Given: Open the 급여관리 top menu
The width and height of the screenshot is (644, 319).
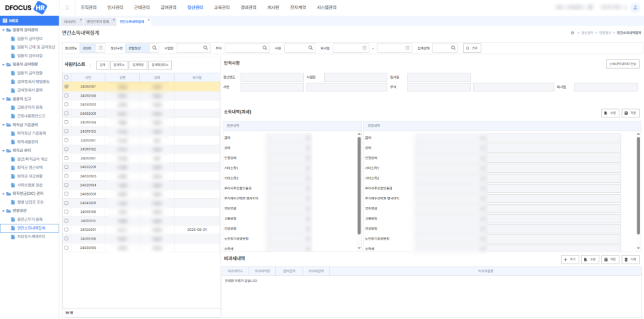Looking at the screenshot, I should (x=169, y=7).
